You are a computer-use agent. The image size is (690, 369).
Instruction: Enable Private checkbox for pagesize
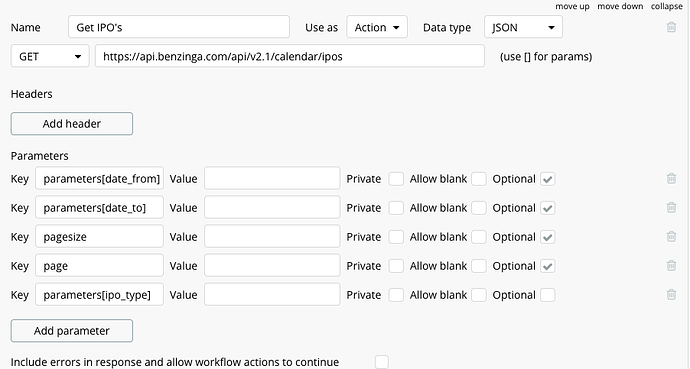(x=396, y=237)
